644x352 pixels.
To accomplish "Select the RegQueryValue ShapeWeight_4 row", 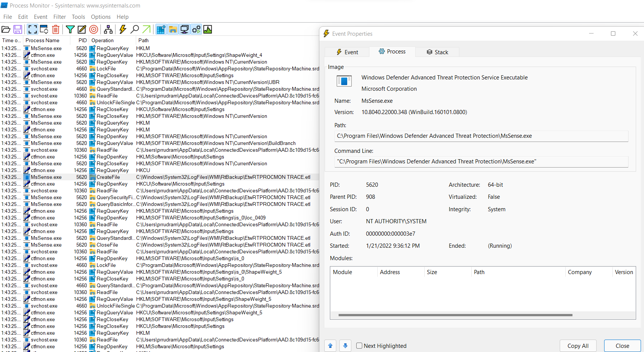I will [159, 55].
